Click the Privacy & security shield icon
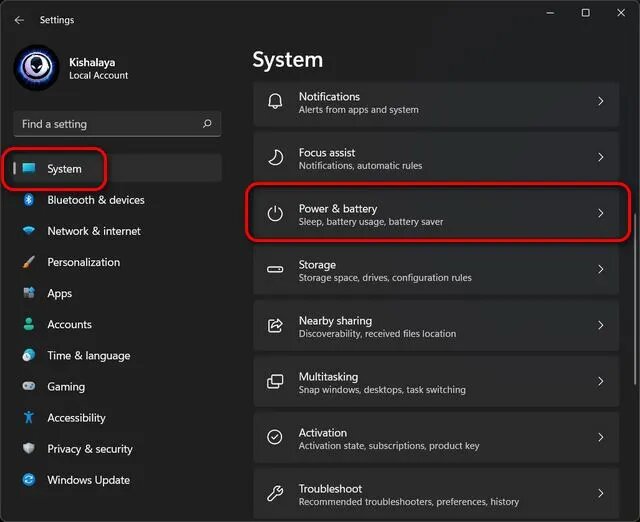This screenshot has width=640, height=522. (x=29, y=448)
